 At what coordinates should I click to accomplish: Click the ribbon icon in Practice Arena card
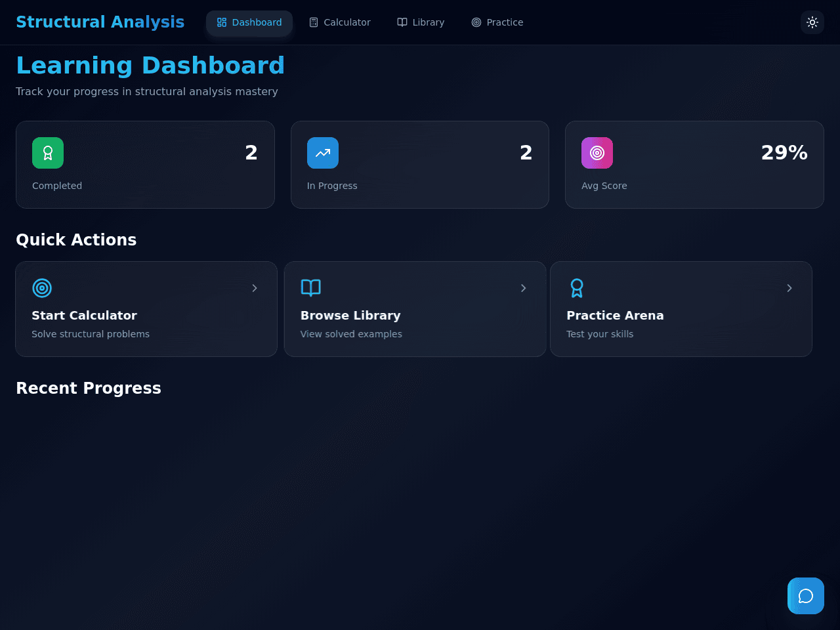577,288
